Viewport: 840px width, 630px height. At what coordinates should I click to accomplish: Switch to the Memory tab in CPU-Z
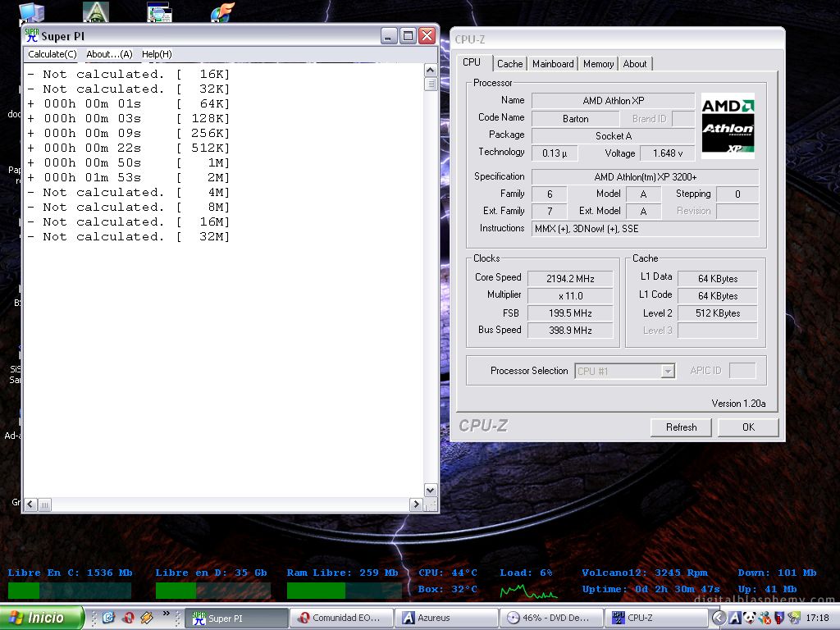tap(598, 64)
